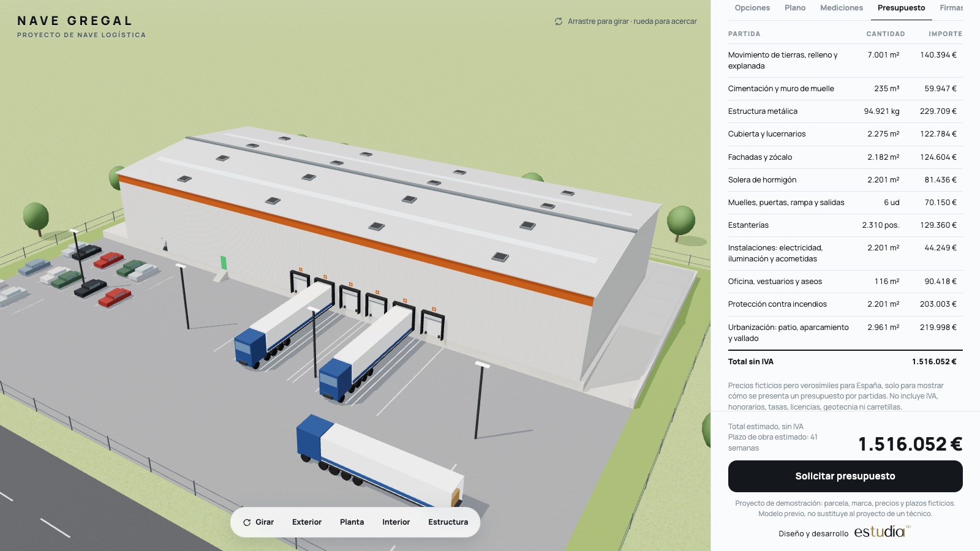Select the Estructura metálica row label

pyautogui.click(x=763, y=111)
